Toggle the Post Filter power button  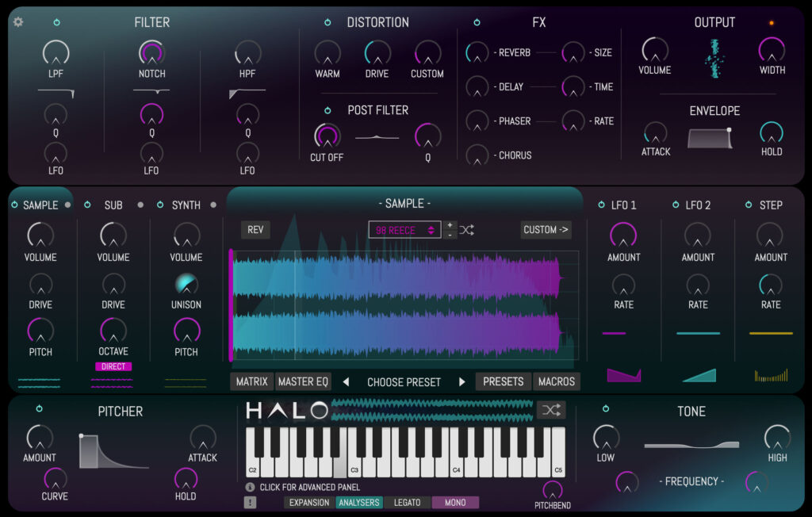[327, 110]
